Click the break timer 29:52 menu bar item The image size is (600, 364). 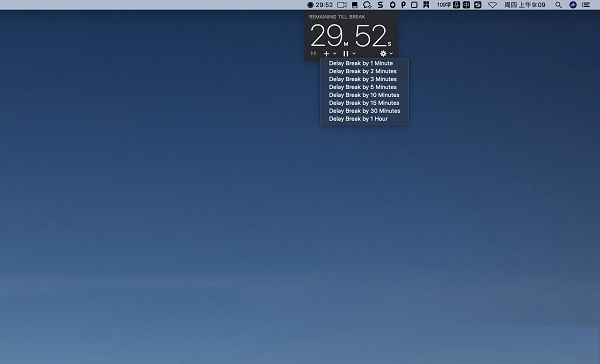click(x=320, y=5)
